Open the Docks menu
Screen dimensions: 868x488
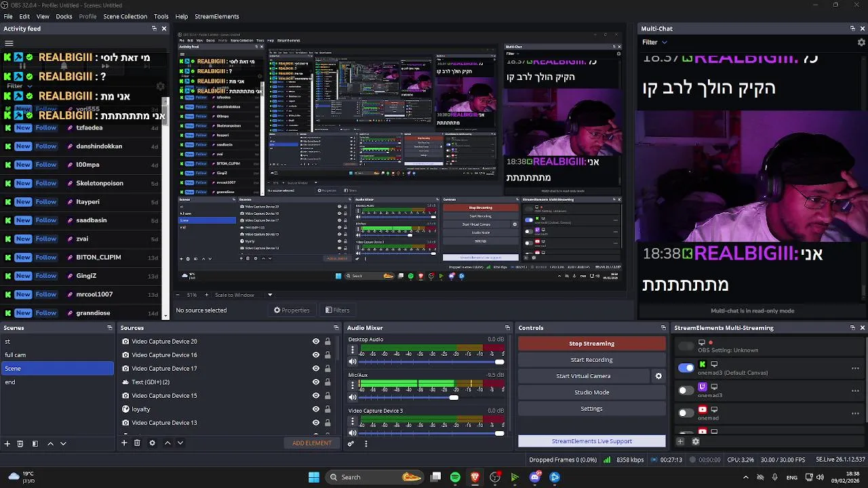click(x=64, y=16)
